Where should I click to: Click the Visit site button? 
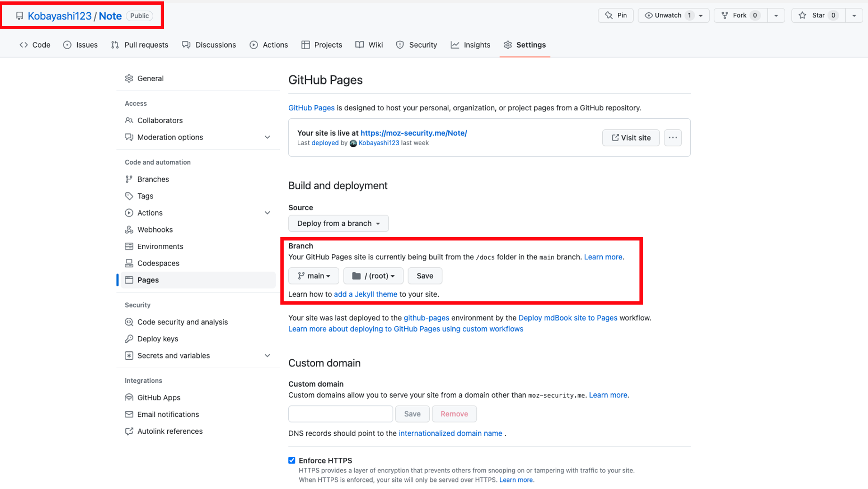(631, 138)
